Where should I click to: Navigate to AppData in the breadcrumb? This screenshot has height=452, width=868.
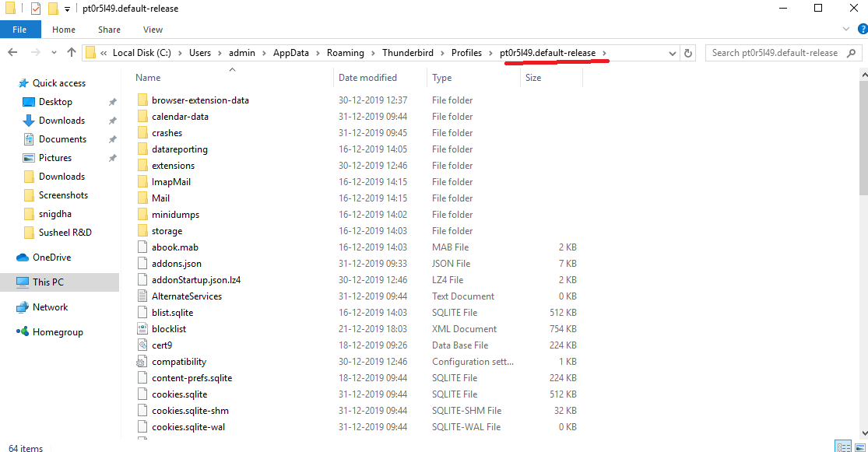coord(290,53)
